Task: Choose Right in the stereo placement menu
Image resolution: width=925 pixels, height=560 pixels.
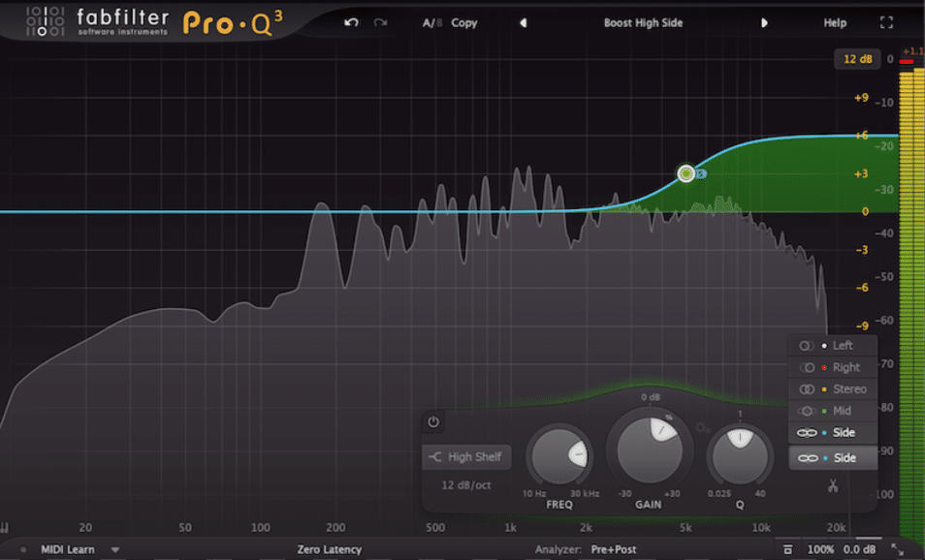Action: 833,367
